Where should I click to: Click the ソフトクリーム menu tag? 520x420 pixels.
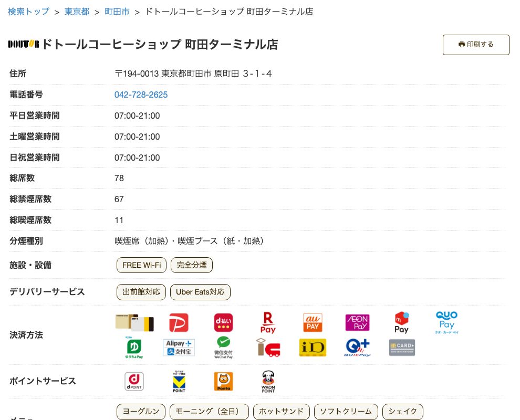coord(346,412)
